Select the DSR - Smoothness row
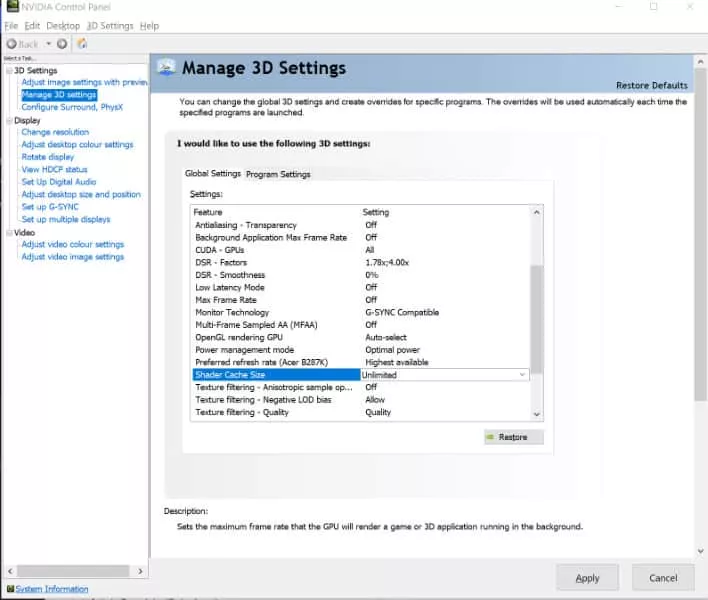Viewport: 708px width, 600px height. (361, 275)
